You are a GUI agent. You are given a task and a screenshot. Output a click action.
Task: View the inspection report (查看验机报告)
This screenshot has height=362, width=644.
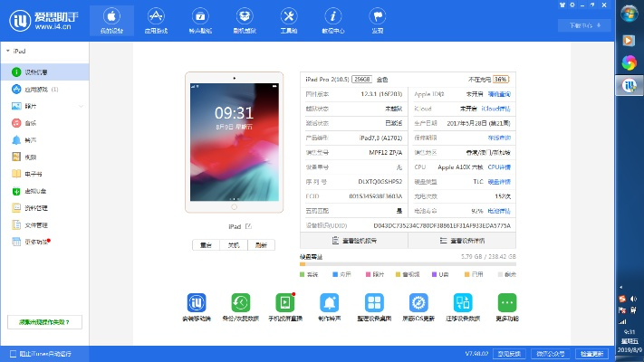[x=354, y=241]
